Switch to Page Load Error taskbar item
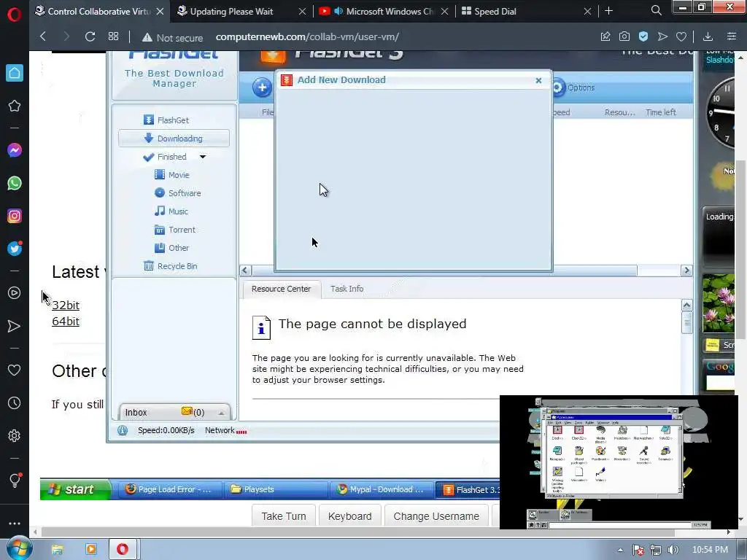 pos(168,489)
